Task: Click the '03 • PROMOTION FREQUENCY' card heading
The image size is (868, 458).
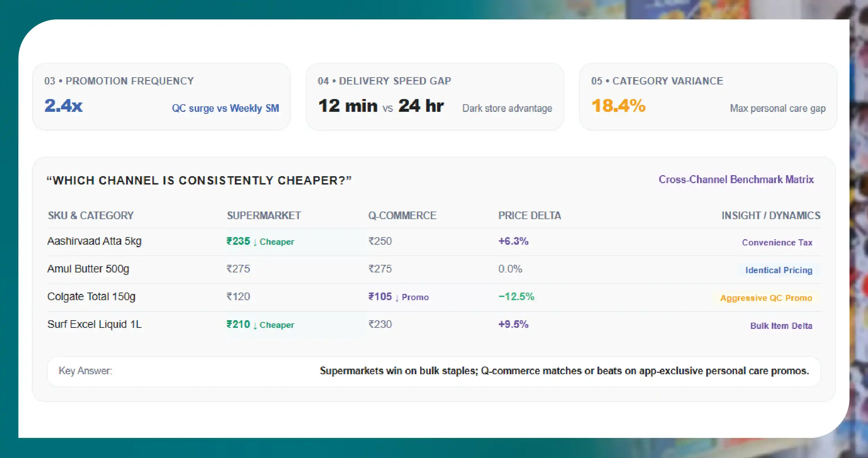Action: click(x=119, y=81)
